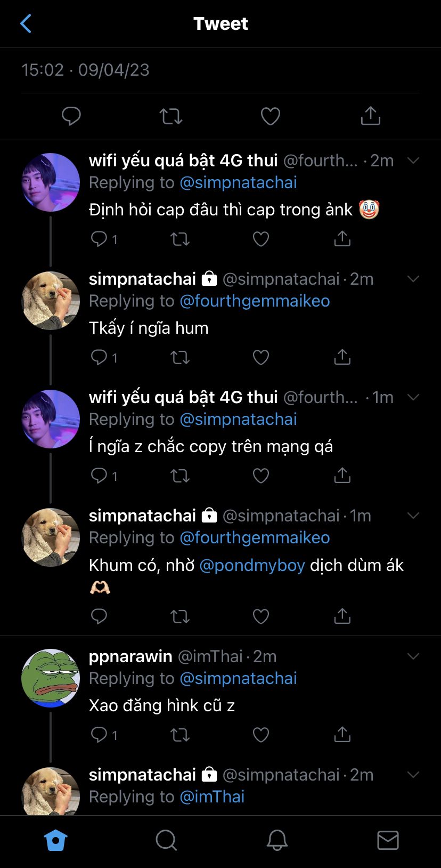The image size is (441, 868).
Task: Open ppnarawin's frog profile picture
Action: pyautogui.click(x=50, y=678)
